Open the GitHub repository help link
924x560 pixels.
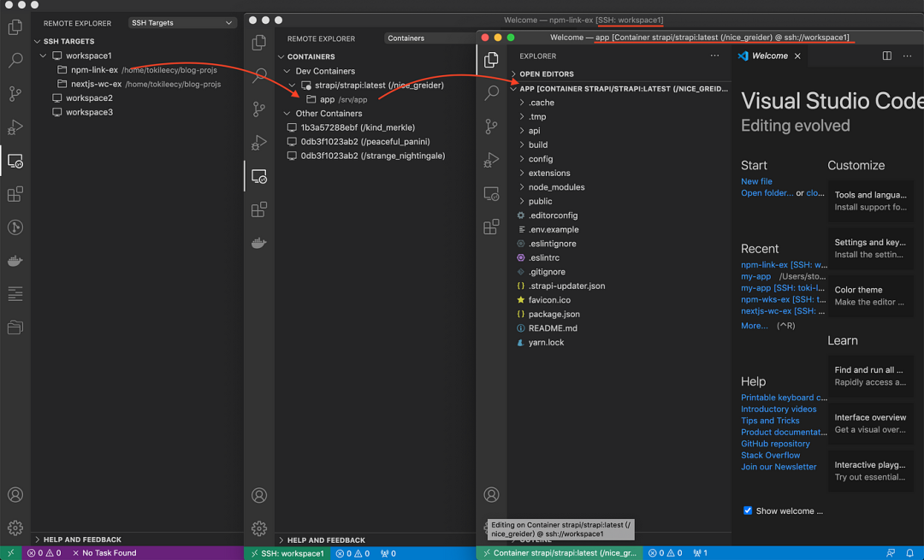click(x=775, y=443)
